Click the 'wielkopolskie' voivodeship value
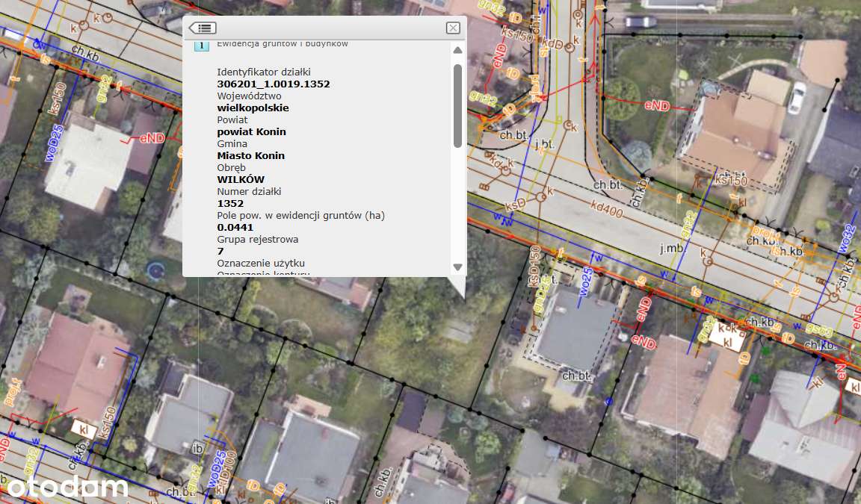Viewport: 861px width, 504px height. 253,108
